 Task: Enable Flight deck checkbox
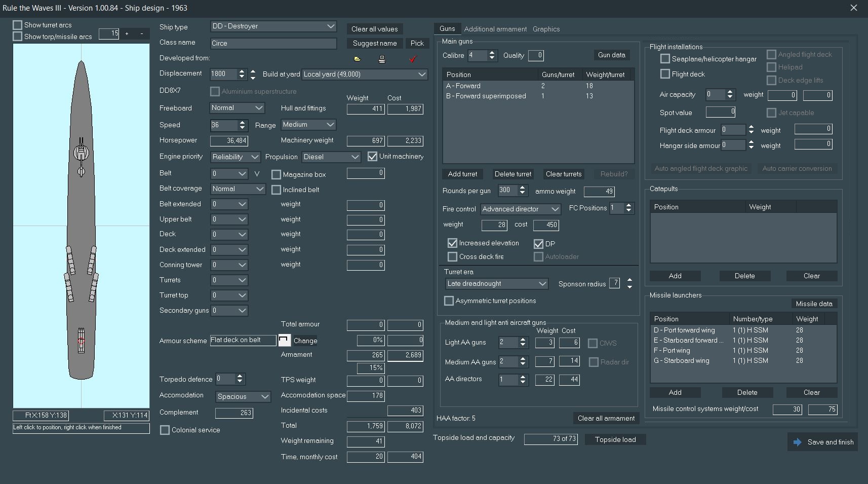tap(665, 74)
